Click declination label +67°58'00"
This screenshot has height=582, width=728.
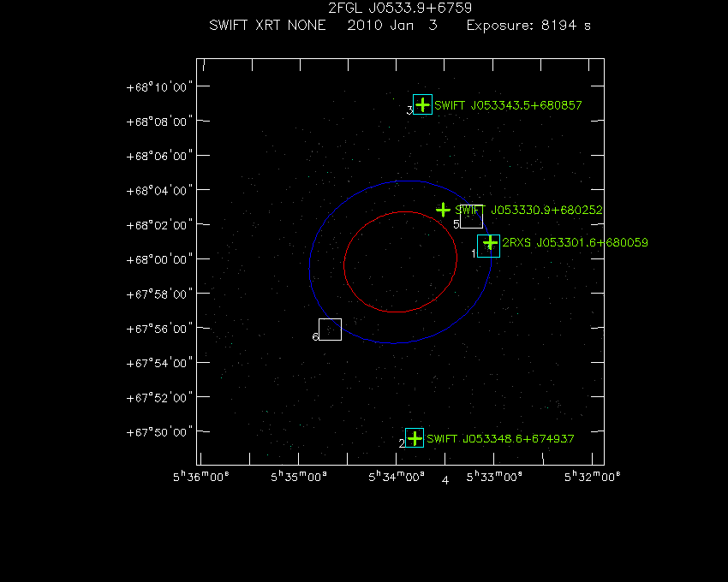click(159, 294)
